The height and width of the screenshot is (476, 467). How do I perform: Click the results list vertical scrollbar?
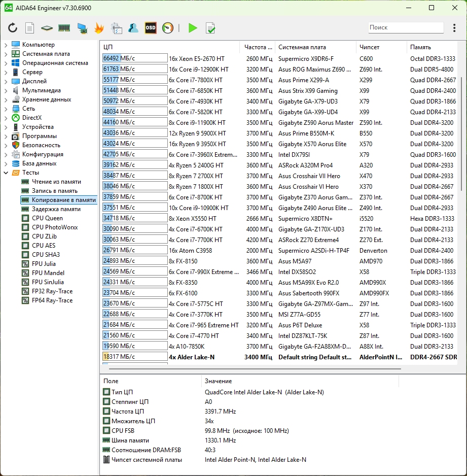click(x=461, y=132)
